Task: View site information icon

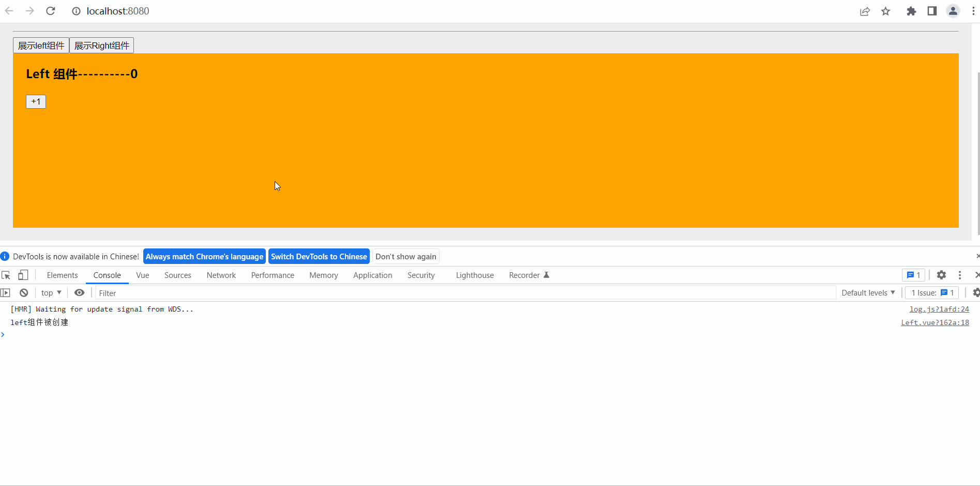Action: (76, 11)
